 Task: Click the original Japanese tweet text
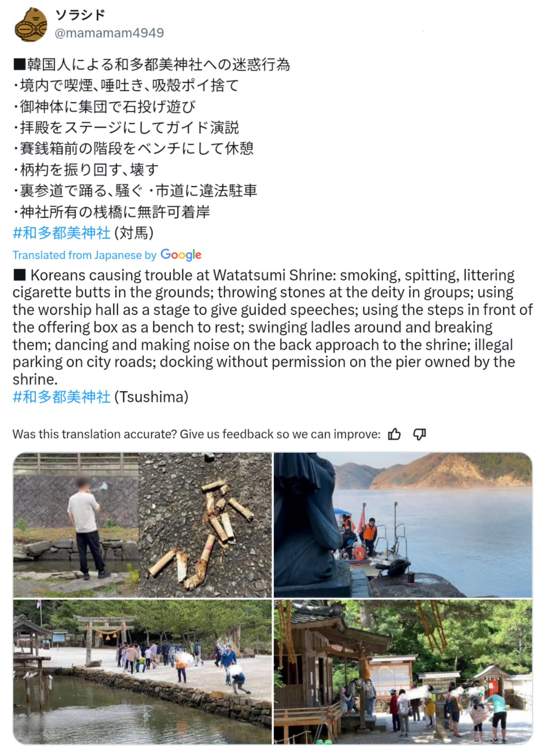[x=152, y=138]
